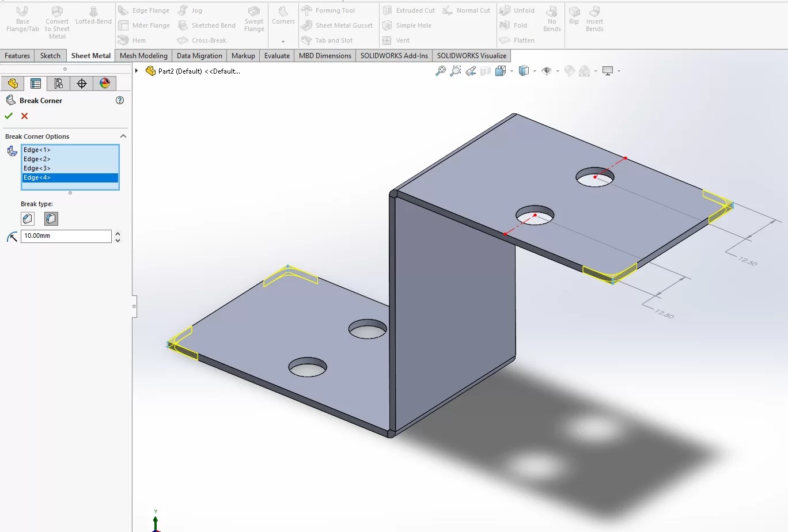Open the Mesh Modeling ribbon tab

(x=143, y=55)
